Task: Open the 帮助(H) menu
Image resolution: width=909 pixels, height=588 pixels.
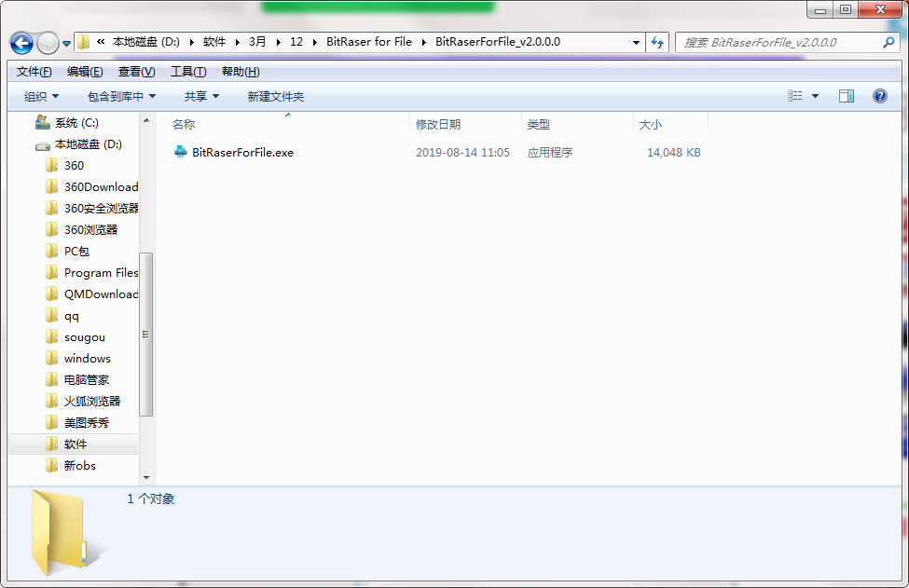Action: [241, 72]
